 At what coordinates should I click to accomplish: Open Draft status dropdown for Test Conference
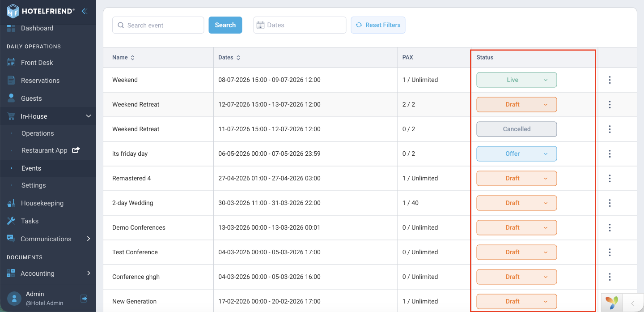click(517, 252)
